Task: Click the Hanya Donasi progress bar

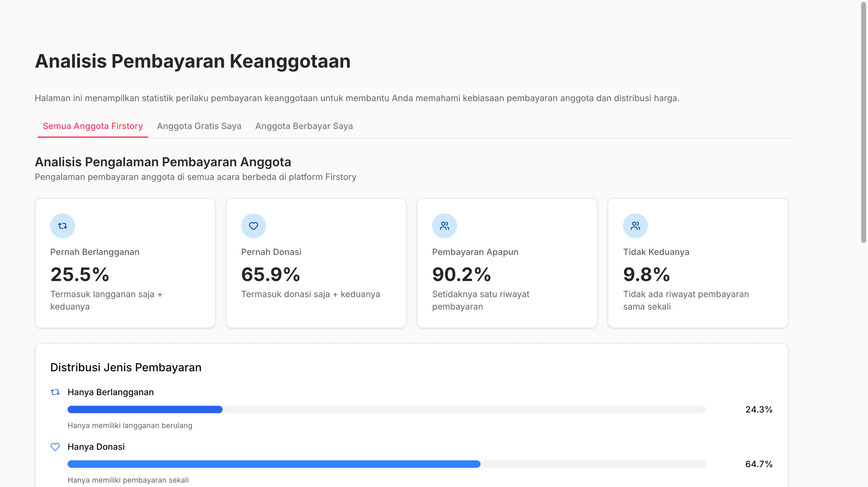Action: (x=387, y=464)
